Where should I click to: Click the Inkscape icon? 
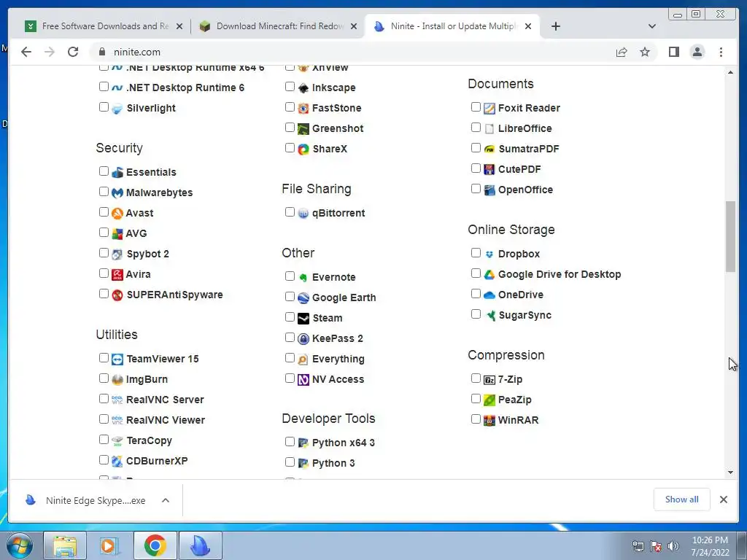pyautogui.click(x=303, y=88)
